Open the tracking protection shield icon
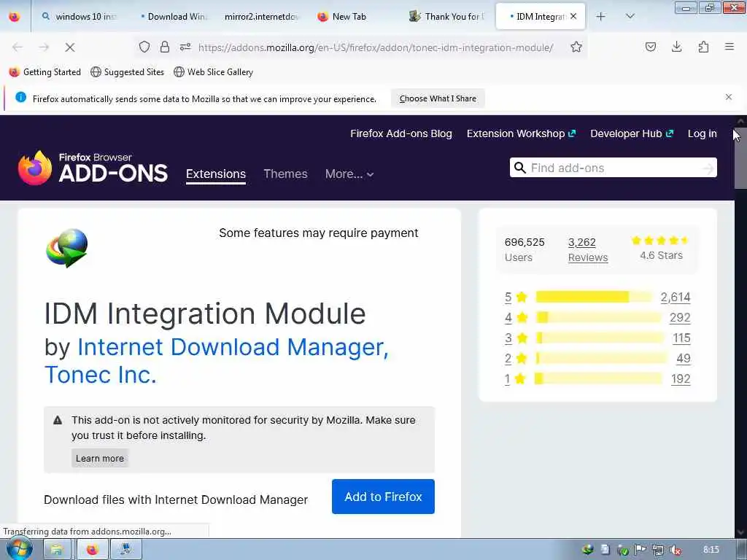The image size is (747, 560). coord(144,47)
